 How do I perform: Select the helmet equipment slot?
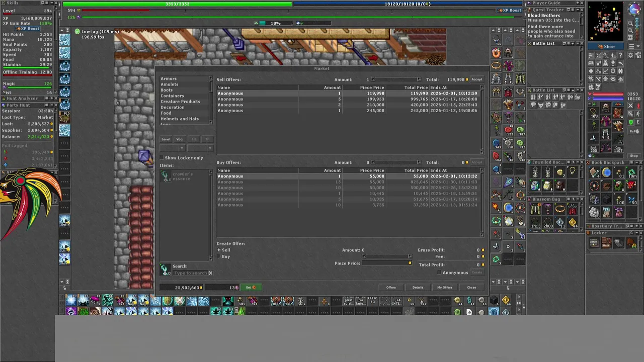pyautogui.click(x=605, y=107)
